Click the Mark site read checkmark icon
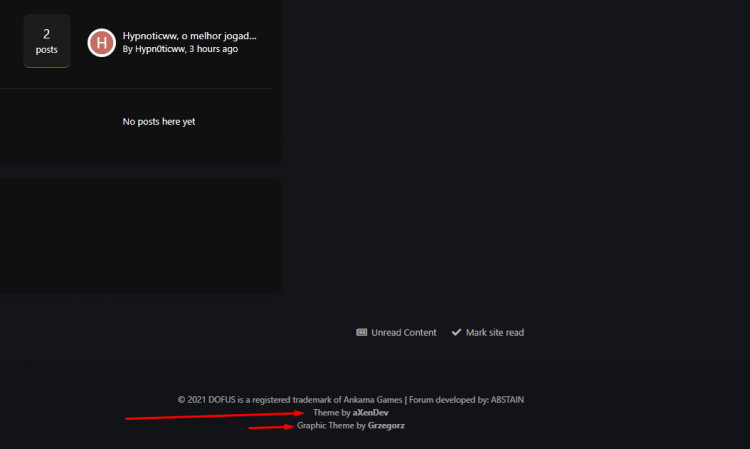Screen dimensions: 750x449 (456, 332)
